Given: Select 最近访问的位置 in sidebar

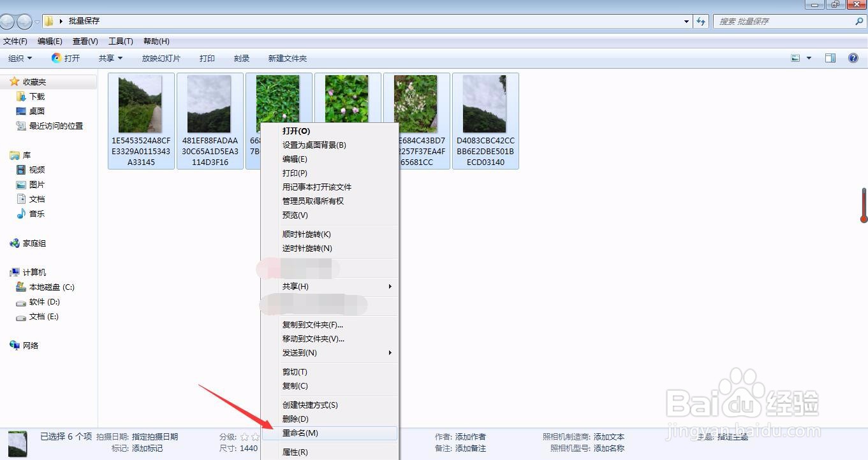Looking at the screenshot, I should coord(56,126).
